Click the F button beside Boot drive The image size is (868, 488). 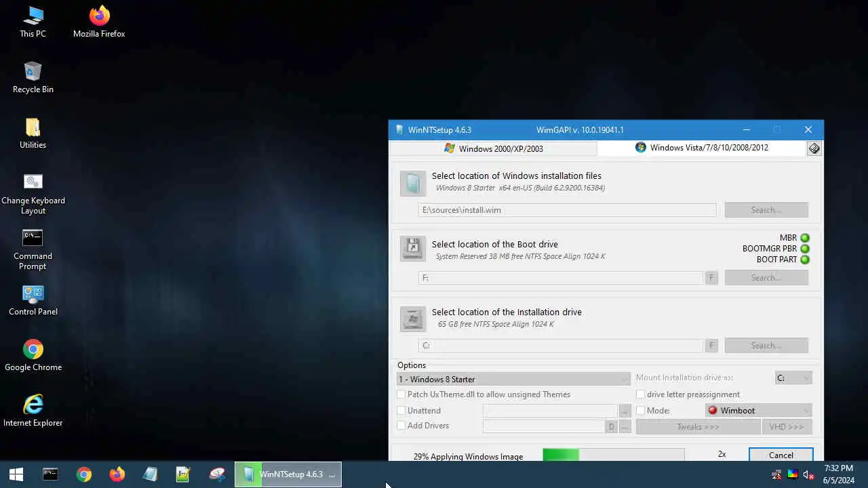point(711,278)
